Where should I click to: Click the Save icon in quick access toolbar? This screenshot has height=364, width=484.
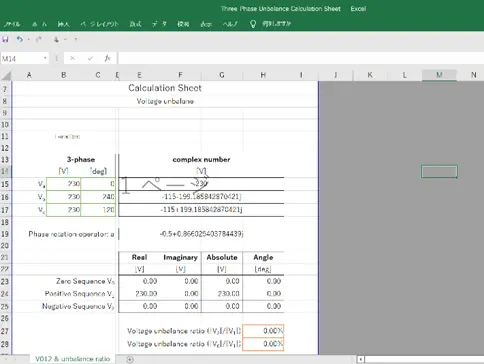click(x=5, y=39)
